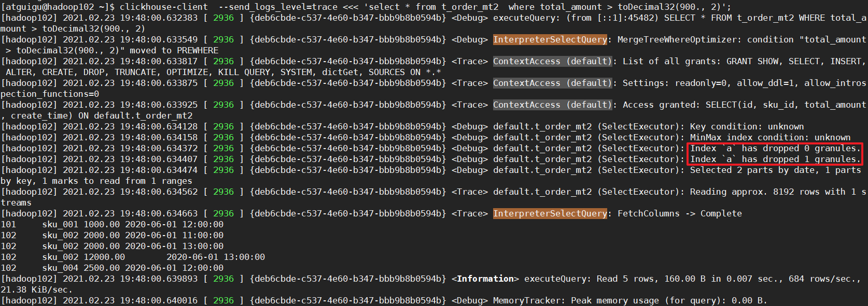Click '<Debug>' on the 19:48:00.634128 line
868x306 pixels.
click(470, 126)
